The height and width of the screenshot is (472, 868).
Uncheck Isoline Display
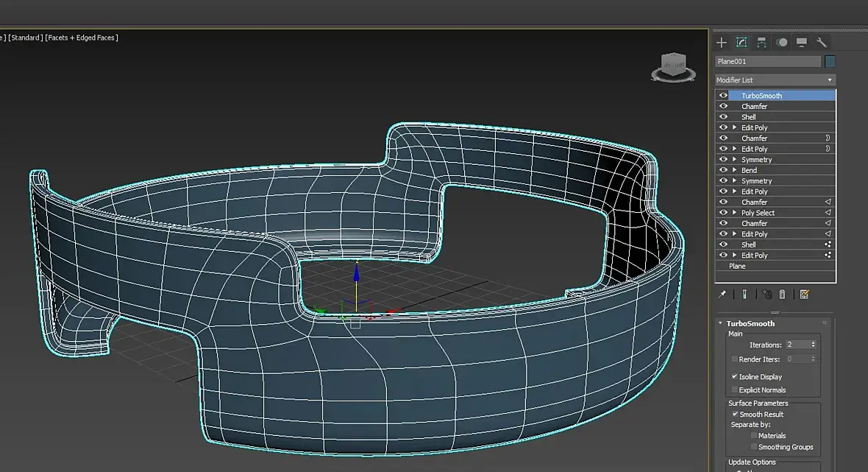tap(735, 376)
